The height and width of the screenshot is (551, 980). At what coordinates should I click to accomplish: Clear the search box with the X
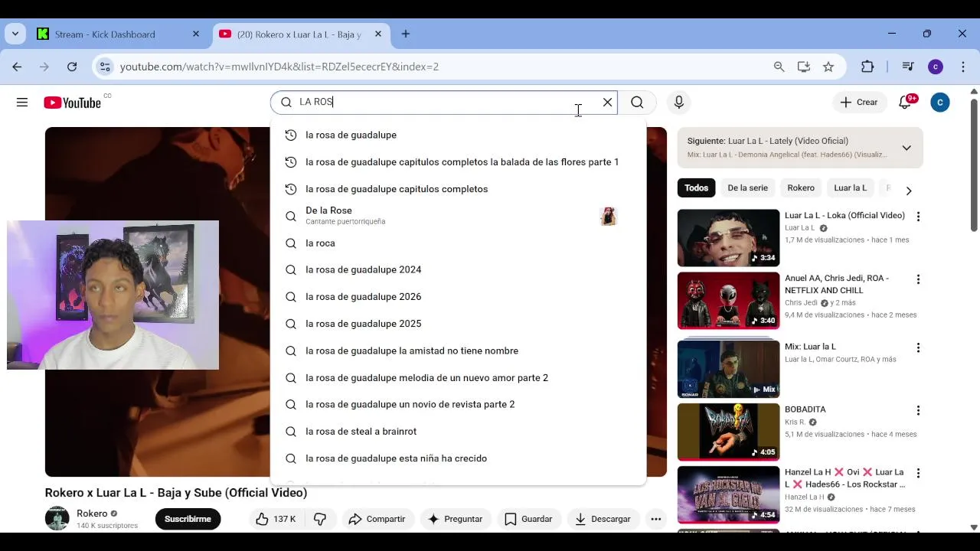point(608,102)
